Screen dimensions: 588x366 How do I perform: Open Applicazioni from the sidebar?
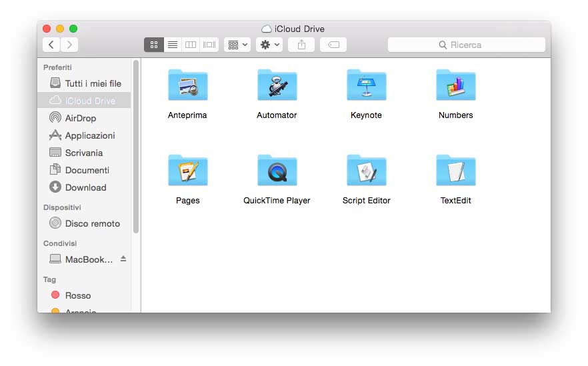(x=85, y=135)
